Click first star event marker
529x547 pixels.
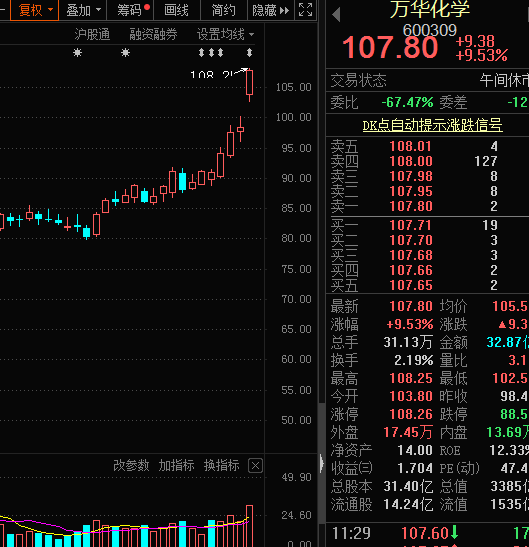point(77,53)
